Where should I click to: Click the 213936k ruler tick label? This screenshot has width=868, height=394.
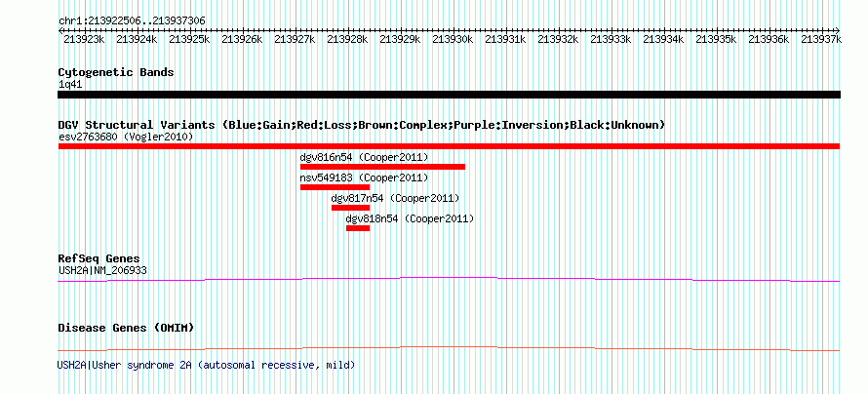pyautogui.click(x=769, y=39)
